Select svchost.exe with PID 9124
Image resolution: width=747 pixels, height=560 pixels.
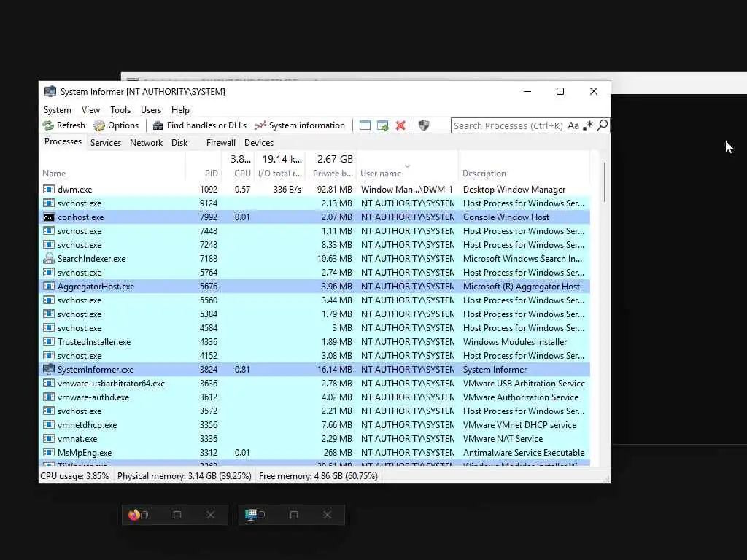[314, 203]
